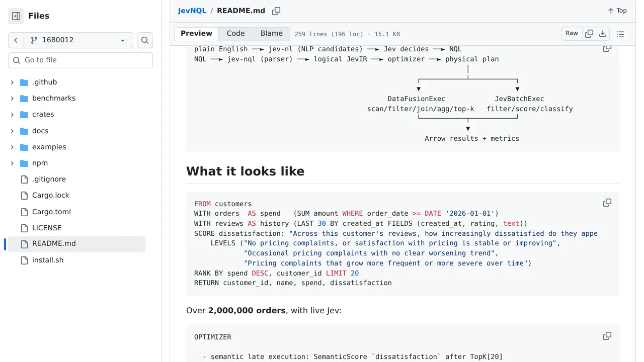
Task: Expand the docs folder chevron
Action: [12, 131]
